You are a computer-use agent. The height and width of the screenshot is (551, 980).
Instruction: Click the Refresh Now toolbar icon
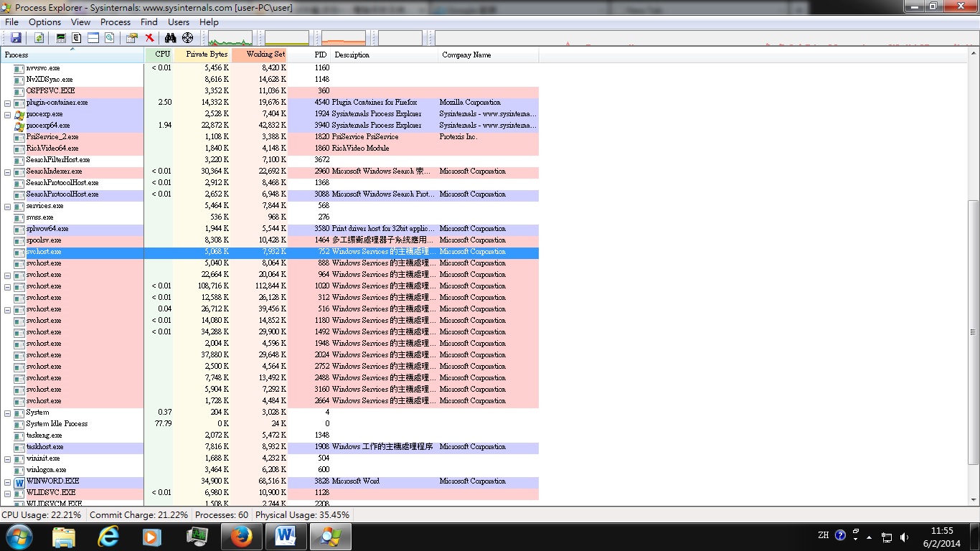[39, 38]
